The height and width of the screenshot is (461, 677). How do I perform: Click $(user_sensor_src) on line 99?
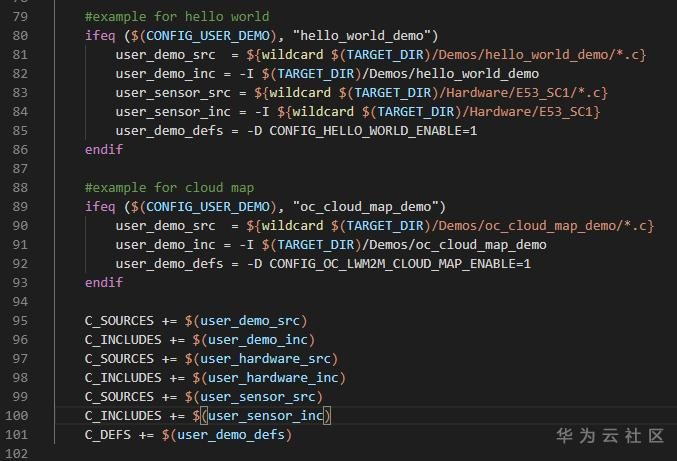point(253,397)
